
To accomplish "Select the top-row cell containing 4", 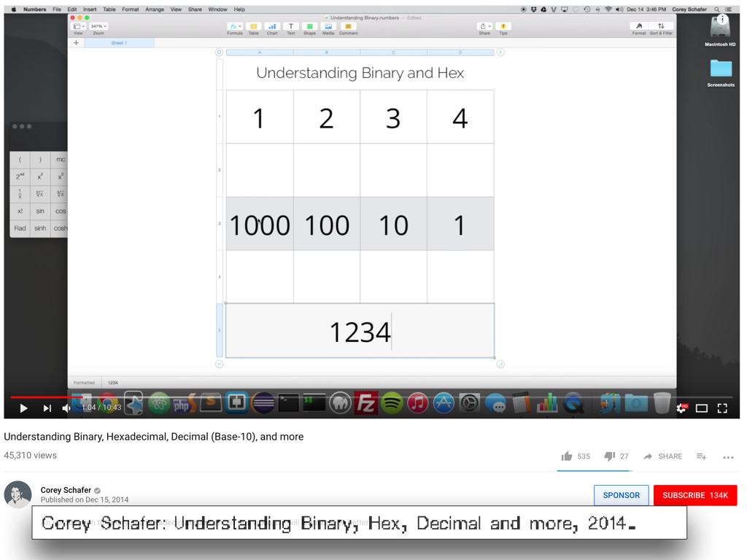I will tap(461, 117).
